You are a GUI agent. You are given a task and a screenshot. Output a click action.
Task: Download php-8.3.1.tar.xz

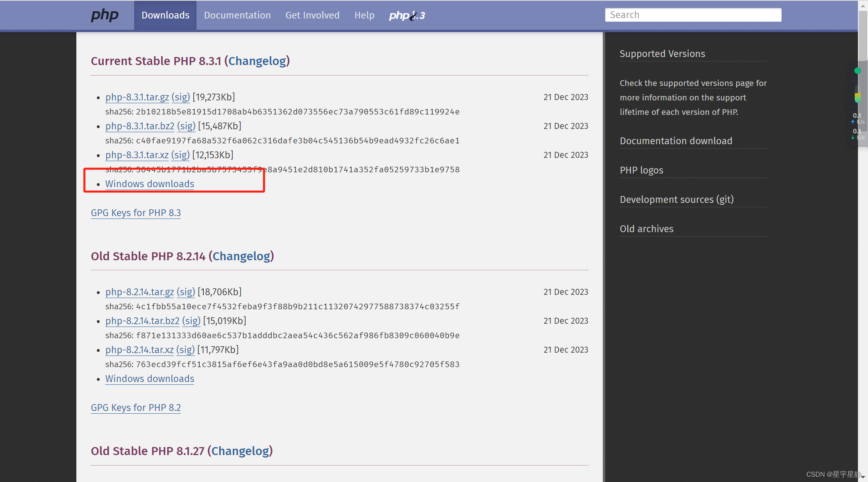137,155
